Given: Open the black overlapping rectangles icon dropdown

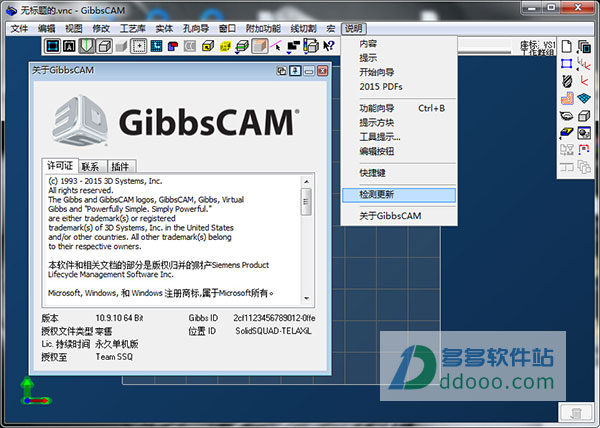Looking at the screenshot, I should click(x=293, y=47).
